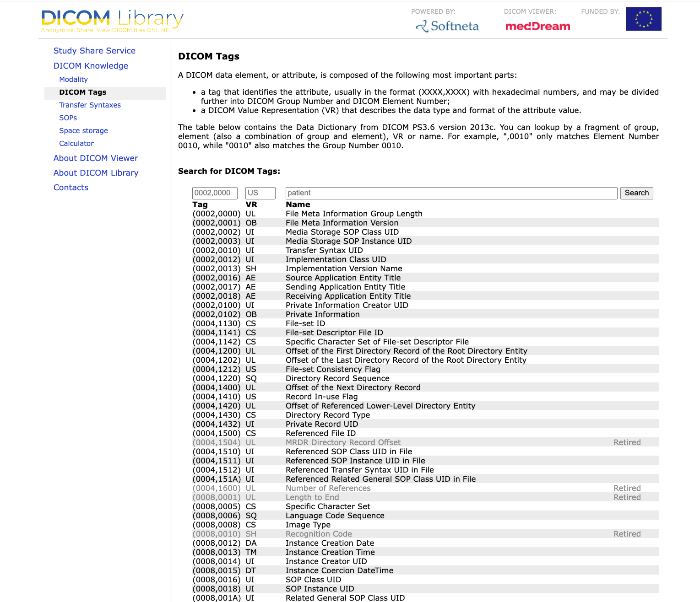Select File-set Descriptor File ID row
Screen dimensions: 700x602
point(426,333)
